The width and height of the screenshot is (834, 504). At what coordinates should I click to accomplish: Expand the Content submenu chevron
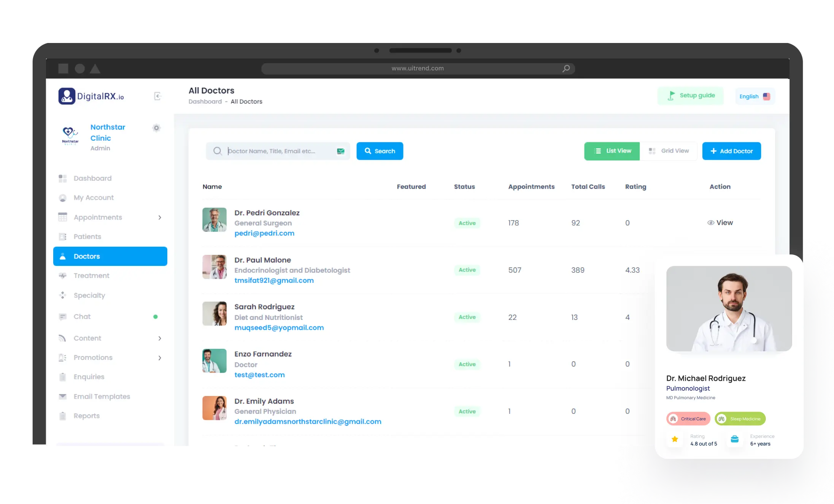pos(160,339)
